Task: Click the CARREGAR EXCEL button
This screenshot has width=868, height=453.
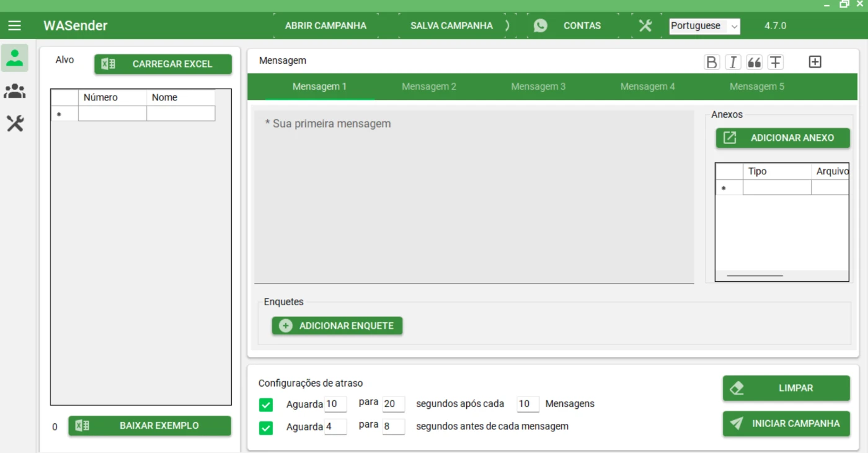Action: pos(163,64)
